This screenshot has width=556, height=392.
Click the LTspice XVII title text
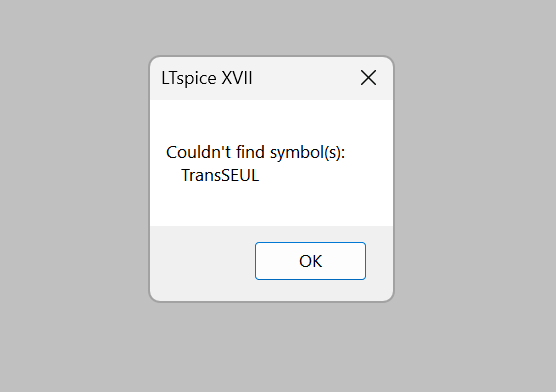207,78
